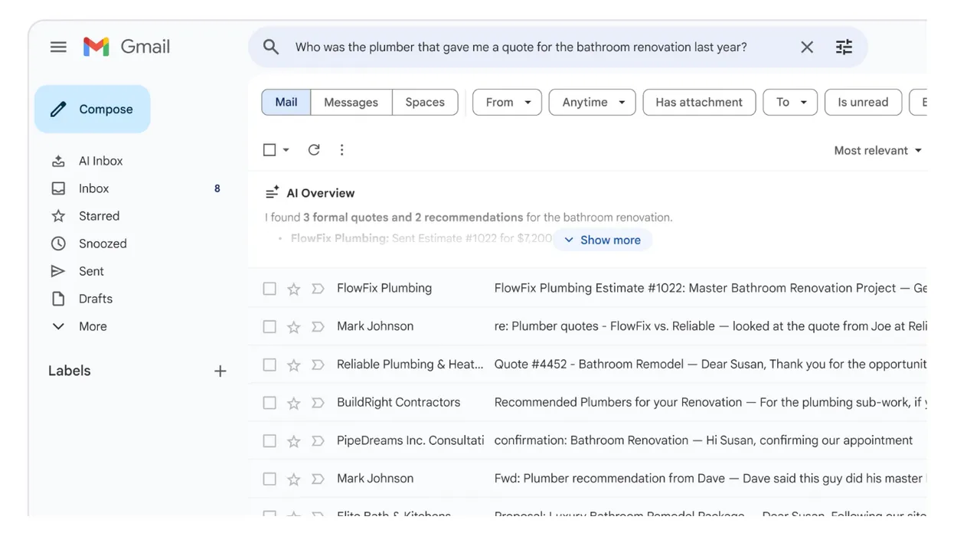Add a new label with the plus icon
980x533 pixels.
tap(220, 371)
